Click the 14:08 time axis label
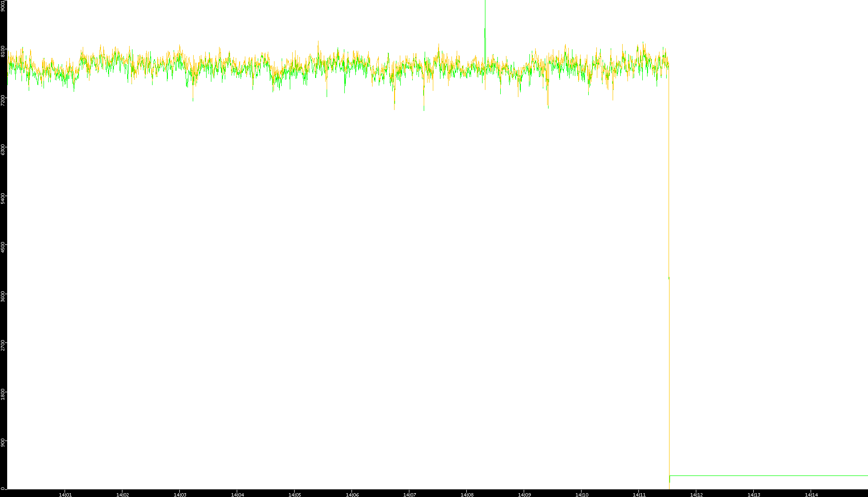Viewport: 868px width, 497px height. (467, 495)
